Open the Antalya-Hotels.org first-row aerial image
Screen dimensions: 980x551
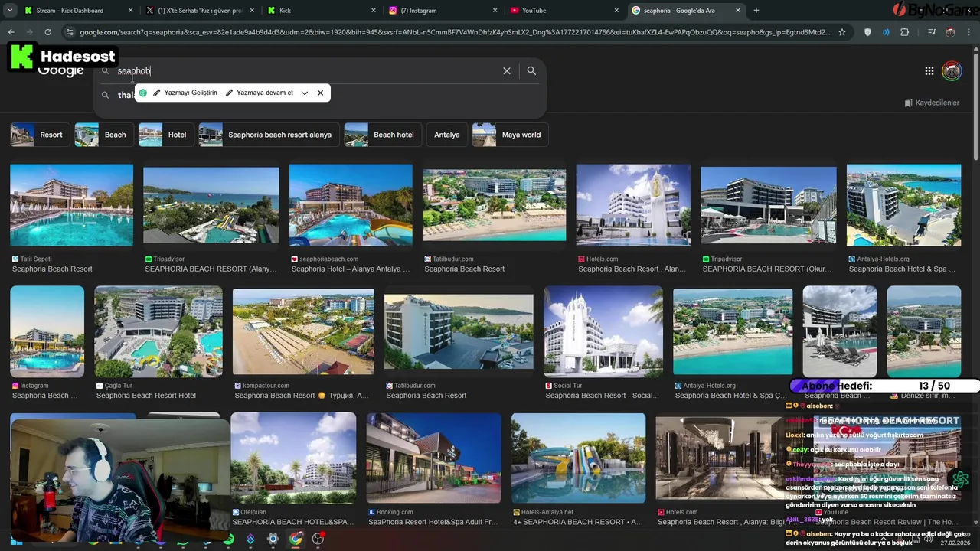(x=903, y=205)
